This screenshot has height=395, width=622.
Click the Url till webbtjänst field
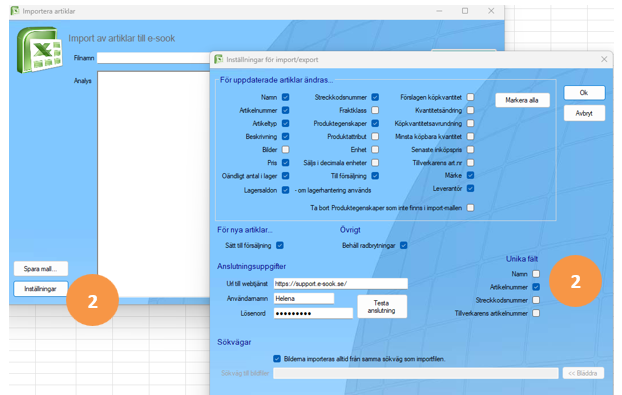tap(340, 284)
